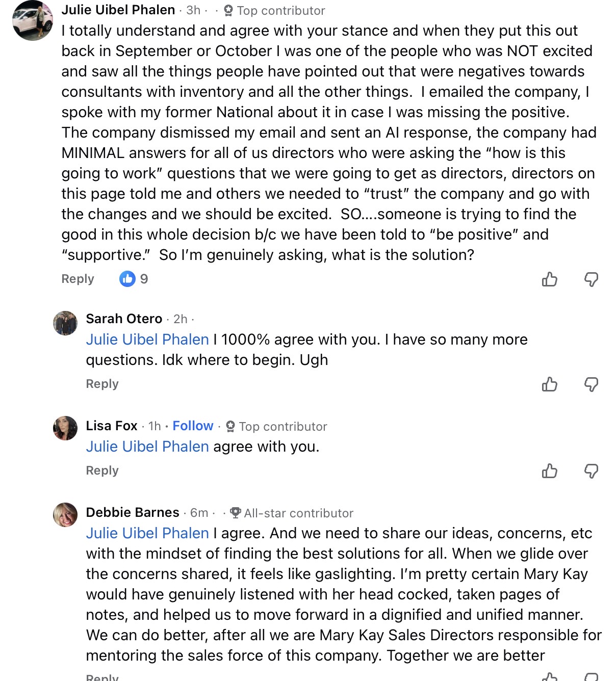Dislike Julie Uibel Phalen's top comment
Viewport: 616px width, 681px height.
[591, 279]
